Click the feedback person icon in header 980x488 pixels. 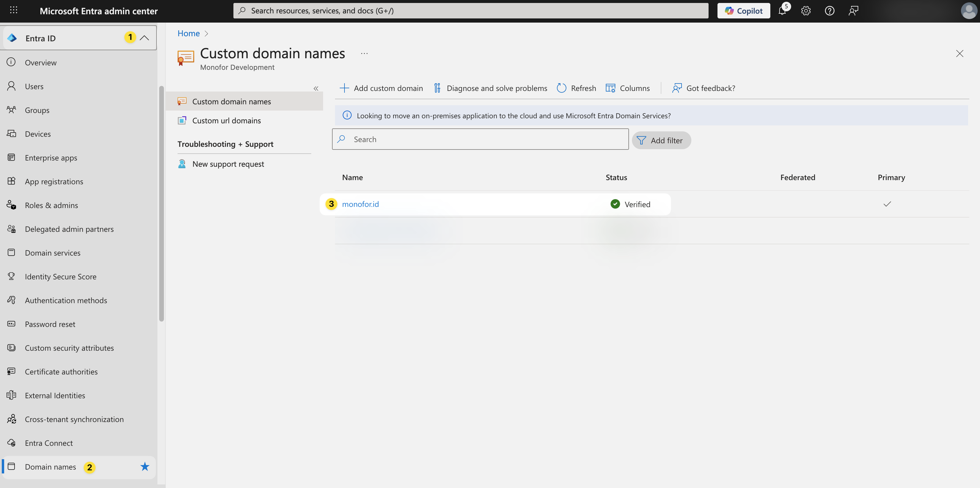[853, 11]
